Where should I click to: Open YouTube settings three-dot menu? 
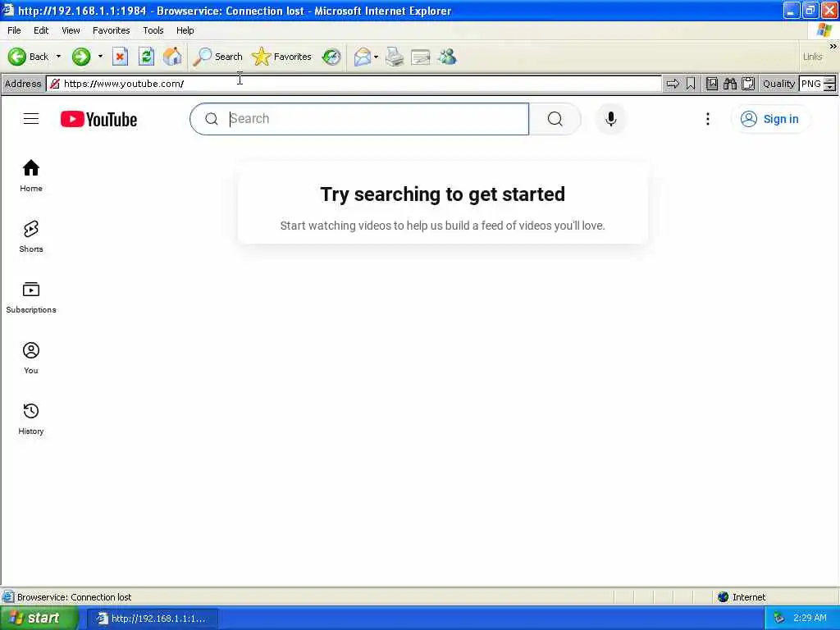(x=708, y=119)
